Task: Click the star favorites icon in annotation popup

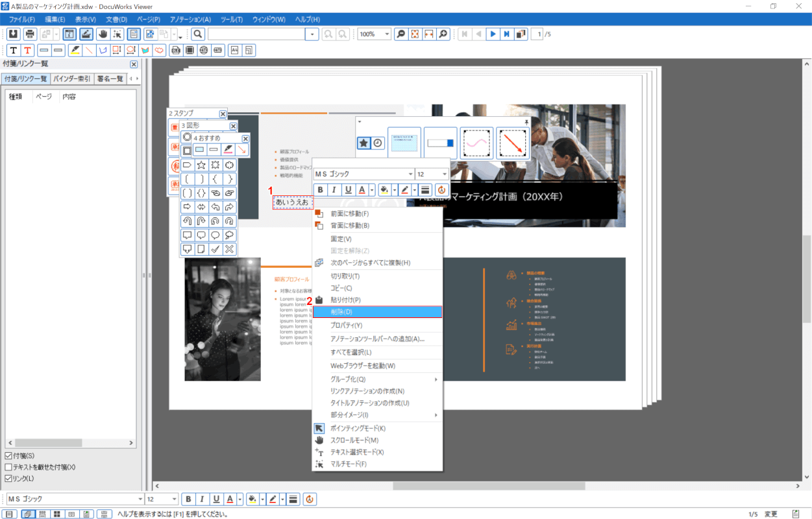Action: click(363, 143)
